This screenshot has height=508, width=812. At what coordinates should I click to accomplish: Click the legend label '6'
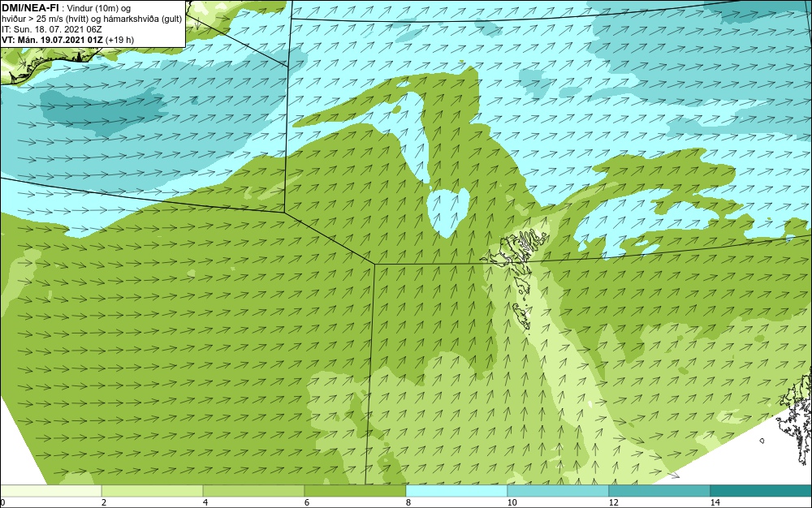307,502
